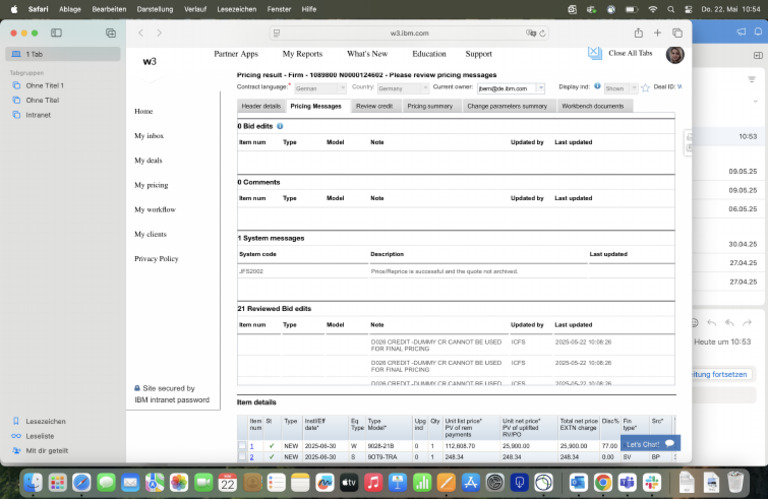The height and width of the screenshot is (499, 768).
Task: Open Apple TV app in Dock
Action: tap(349, 483)
